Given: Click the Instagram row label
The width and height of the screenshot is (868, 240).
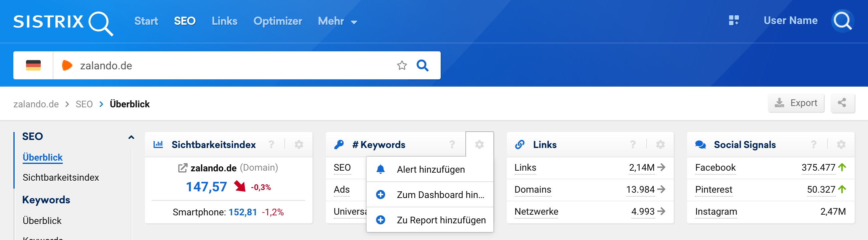Looking at the screenshot, I should [716, 211].
